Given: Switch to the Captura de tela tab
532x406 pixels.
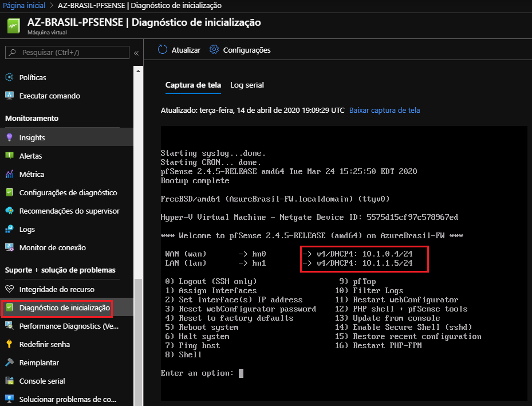Looking at the screenshot, I should [x=193, y=85].
